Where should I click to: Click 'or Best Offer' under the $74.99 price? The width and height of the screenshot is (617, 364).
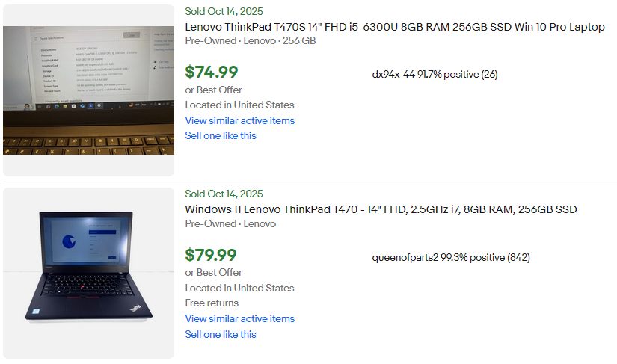[x=213, y=90]
